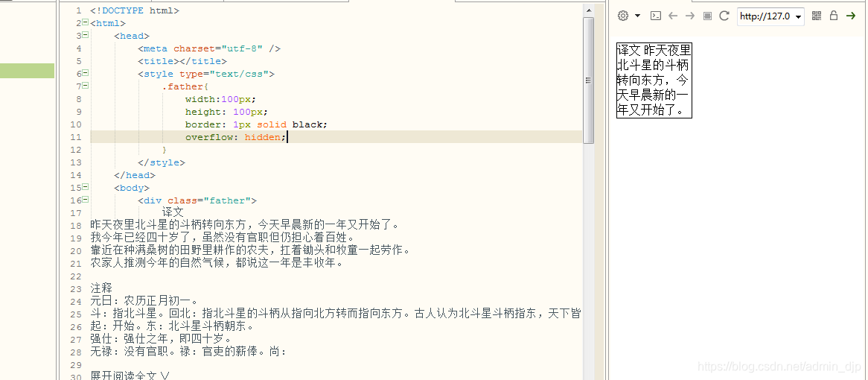Click the green go arrow
The image size is (868, 380).
pos(851,16)
